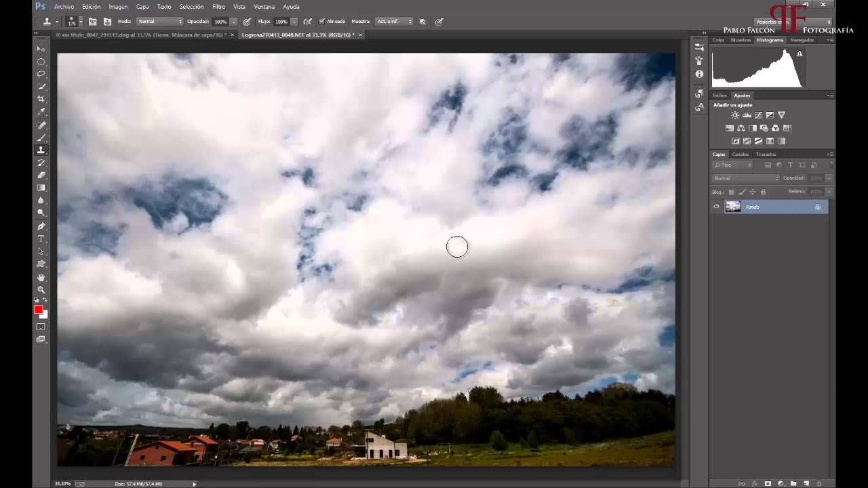The image size is (868, 488).
Task: Click the zoom percentage field 33,33%
Action: (62, 484)
